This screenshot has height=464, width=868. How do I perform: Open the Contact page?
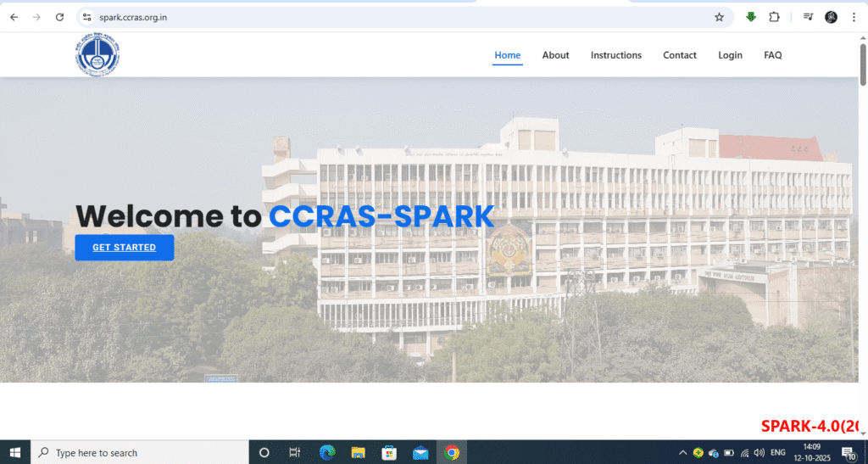(x=680, y=55)
